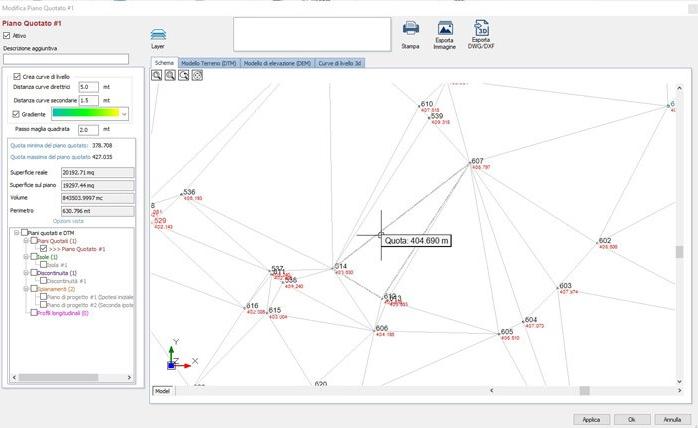Collapse the Spianamenti tree node

pos(28,288)
